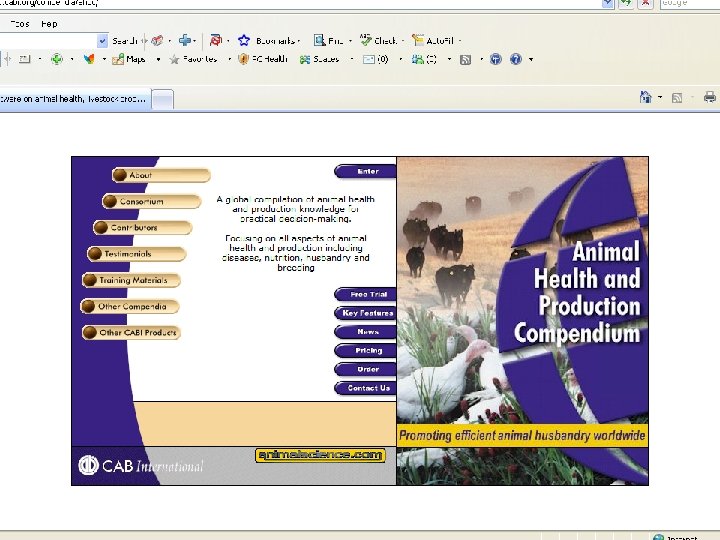Click the browser search box
This screenshot has height=540, width=720.
coord(690,3)
